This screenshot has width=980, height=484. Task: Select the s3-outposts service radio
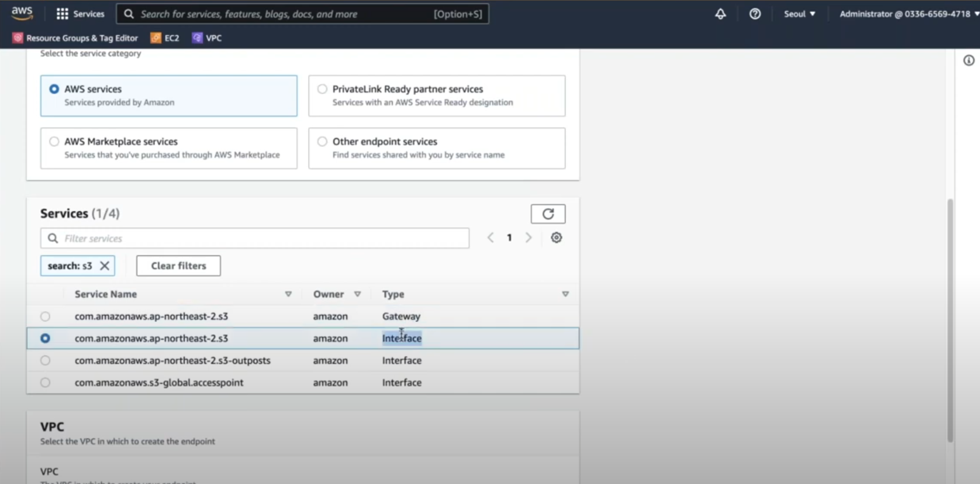45,360
